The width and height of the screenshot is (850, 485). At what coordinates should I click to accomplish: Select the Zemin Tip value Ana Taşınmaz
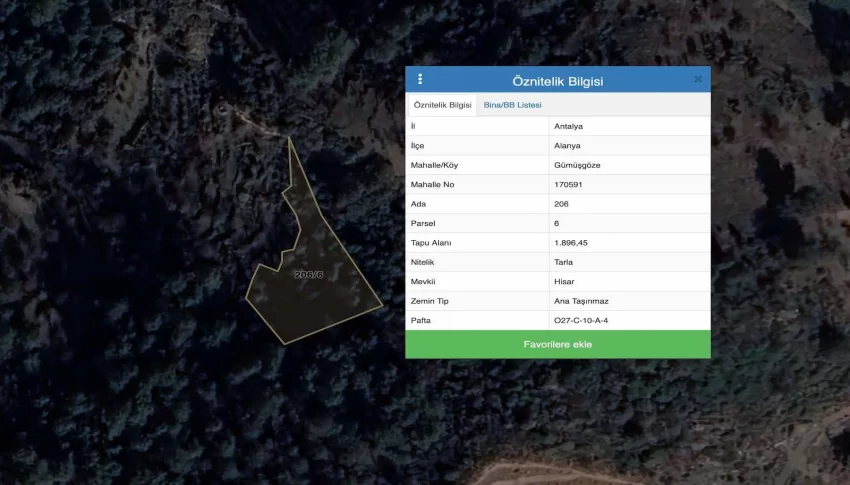[x=581, y=301]
